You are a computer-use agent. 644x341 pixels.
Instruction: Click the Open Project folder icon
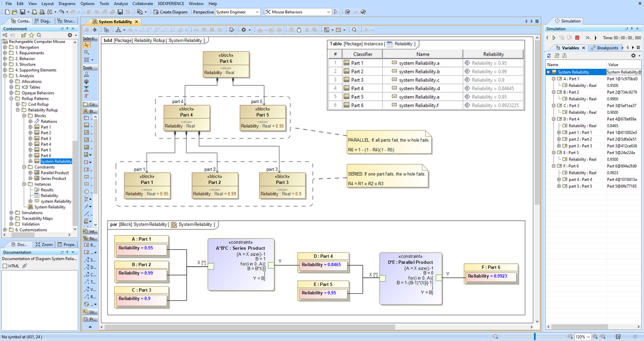tap(14, 12)
